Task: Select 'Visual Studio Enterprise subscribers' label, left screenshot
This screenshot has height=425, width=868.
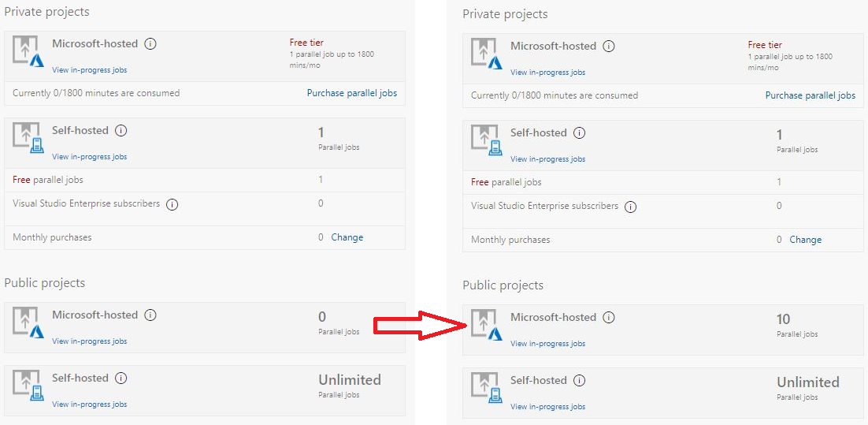Action: tap(87, 203)
